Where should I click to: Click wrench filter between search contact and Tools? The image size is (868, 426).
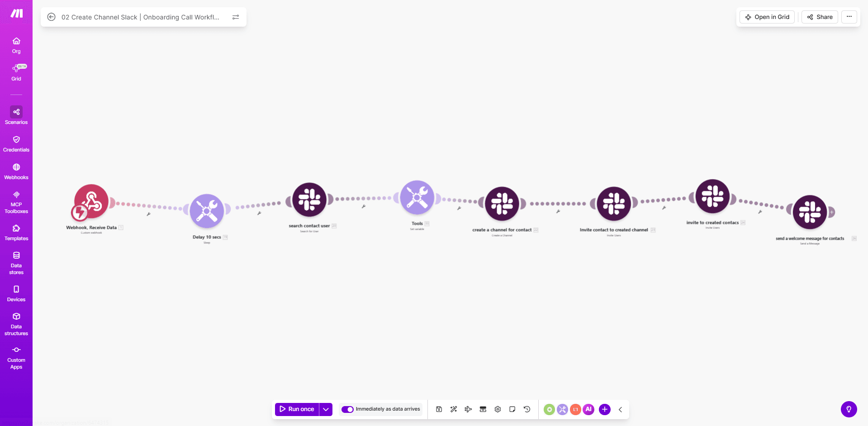point(364,206)
